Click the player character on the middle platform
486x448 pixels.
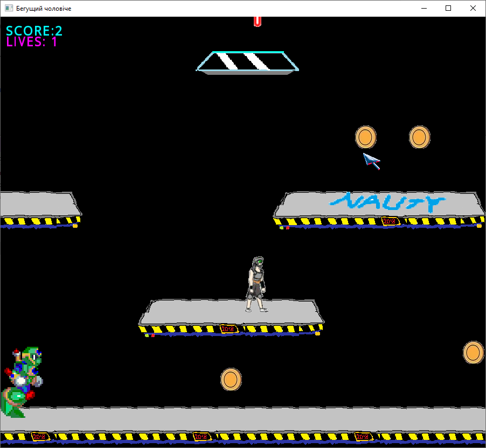(256, 285)
